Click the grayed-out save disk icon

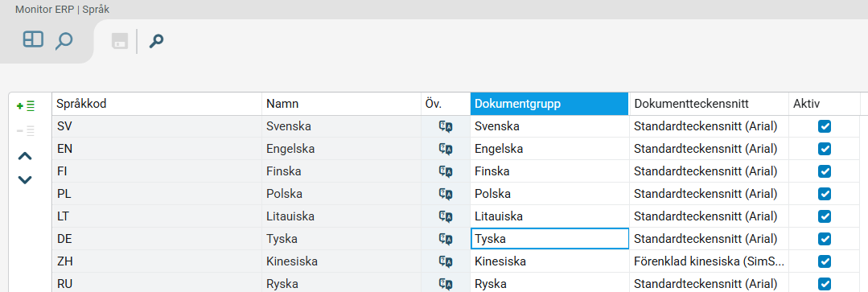point(120,41)
